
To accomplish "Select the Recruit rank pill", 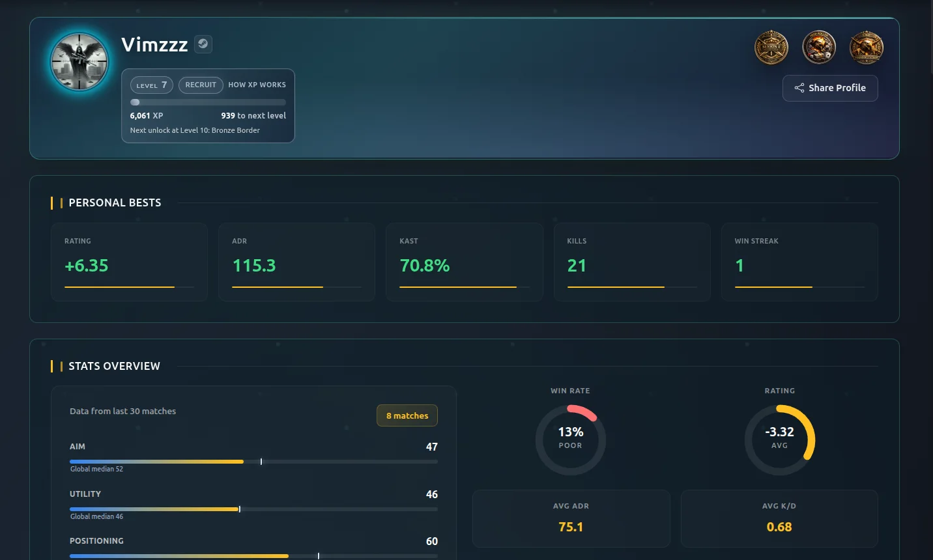I will point(201,85).
